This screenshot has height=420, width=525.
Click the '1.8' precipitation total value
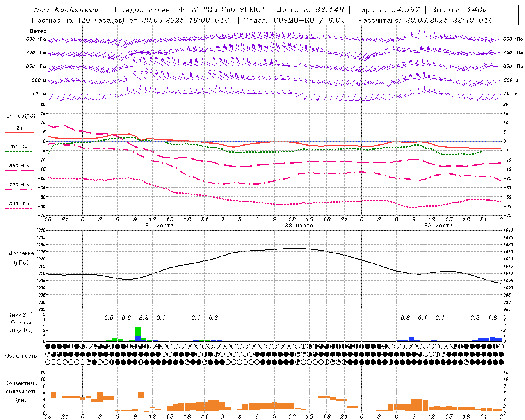click(492, 318)
